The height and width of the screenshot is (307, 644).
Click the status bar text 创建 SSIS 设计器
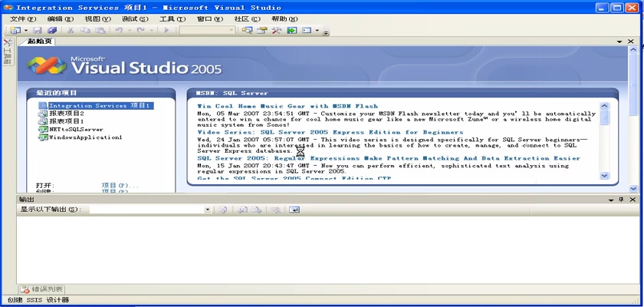[x=38, y=300]
